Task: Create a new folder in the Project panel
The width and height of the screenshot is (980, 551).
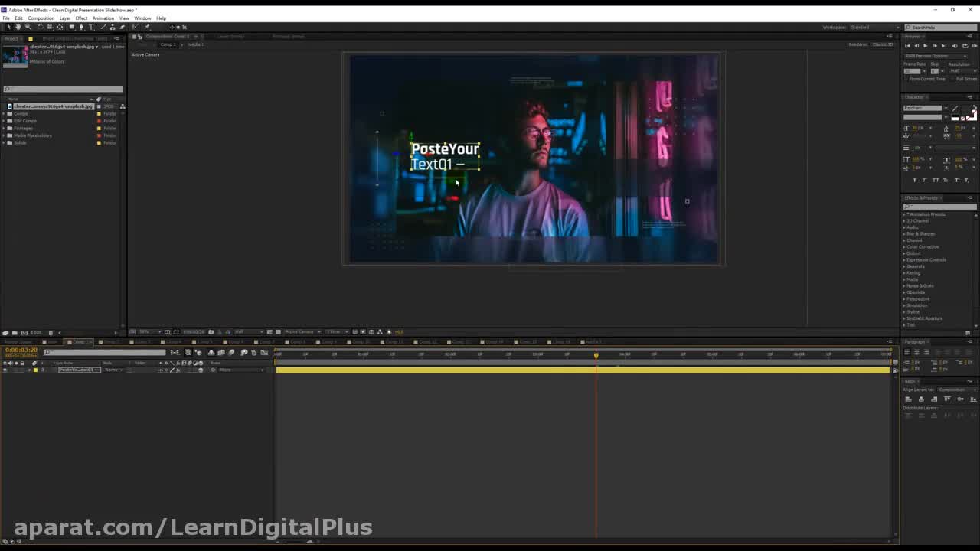Action: click(x=15, y=332)
